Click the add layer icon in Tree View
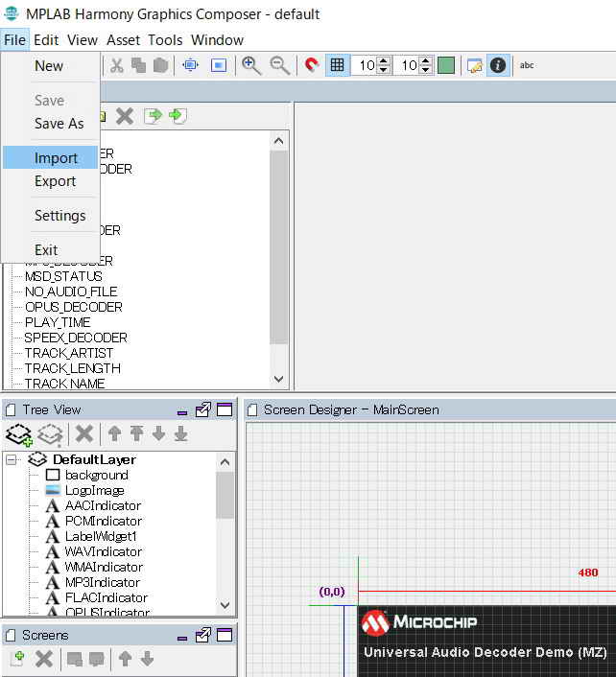Screen dimensions: 616x677 click(18, 434)
